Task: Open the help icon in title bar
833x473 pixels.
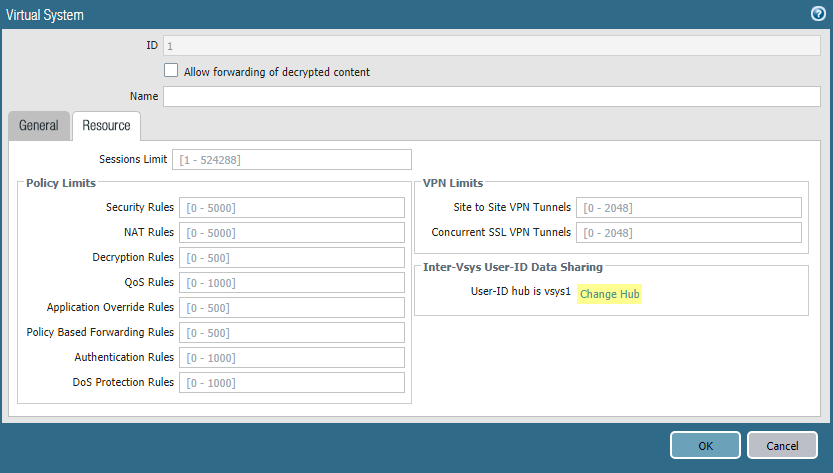Action: (818, 14)
